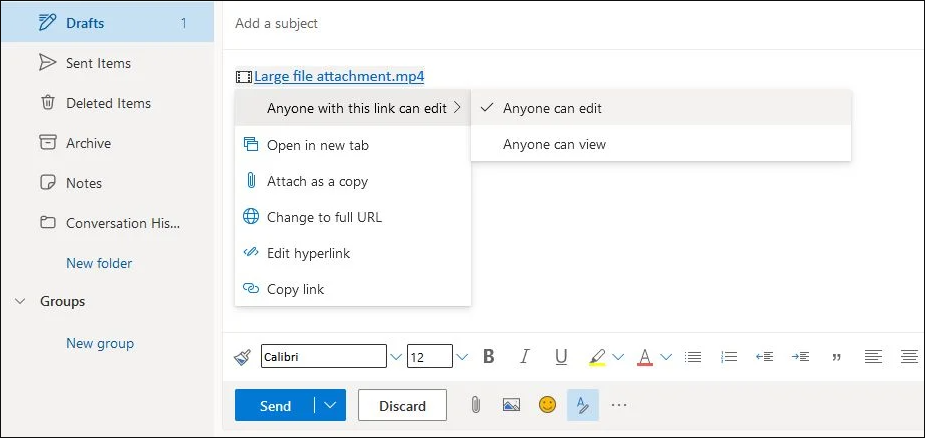Click the Discard button
The width and height of the screenshot is (925, 438).
402,406
